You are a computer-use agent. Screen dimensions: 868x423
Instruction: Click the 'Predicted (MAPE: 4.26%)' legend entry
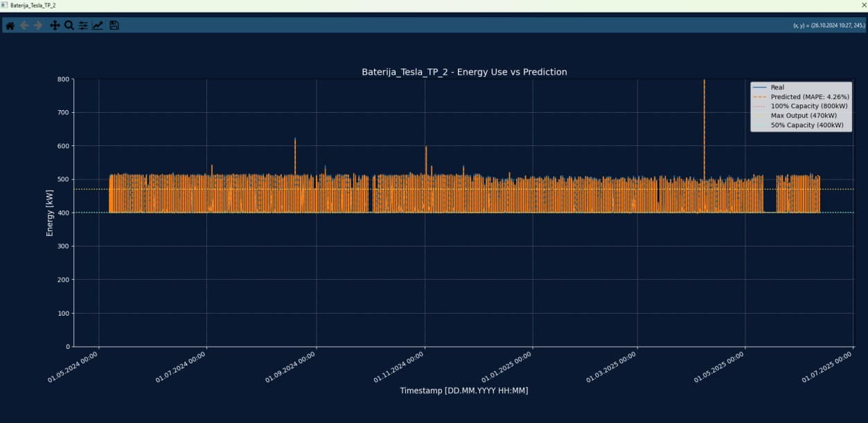(809, 97)
